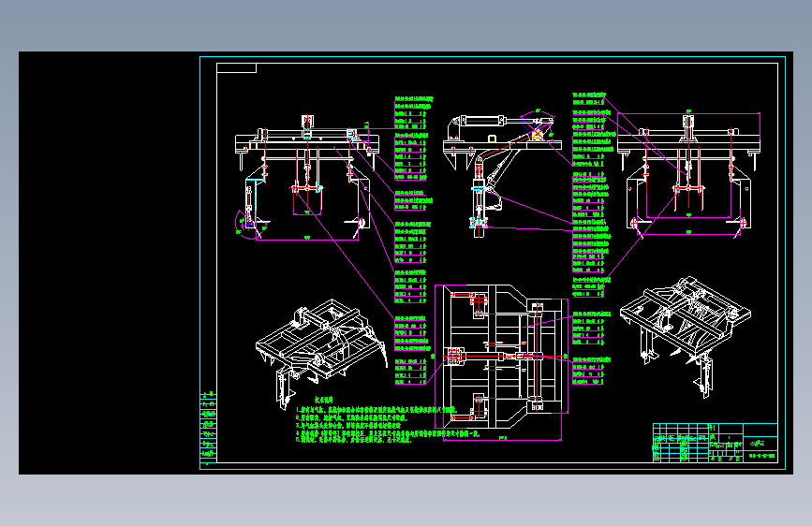812x526 pixels.
Task: Click the yellow highlighted joint in side view
Action: pyautogui.click(x=537, y=135)
